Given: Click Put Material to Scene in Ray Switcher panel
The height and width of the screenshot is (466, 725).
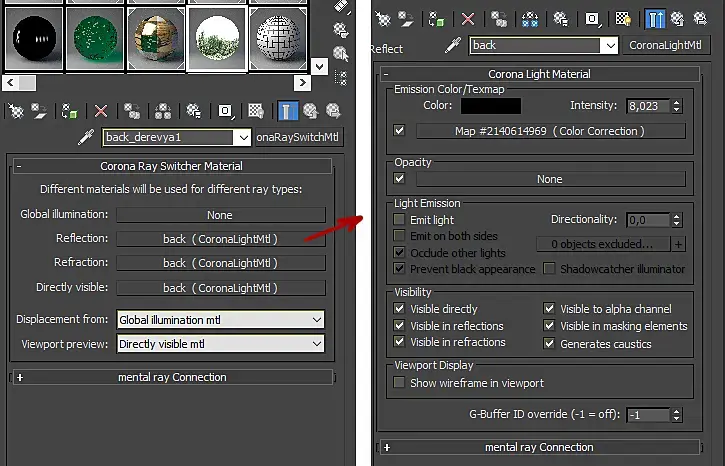Looking at the screenshot, I should (x=41, y=111).
